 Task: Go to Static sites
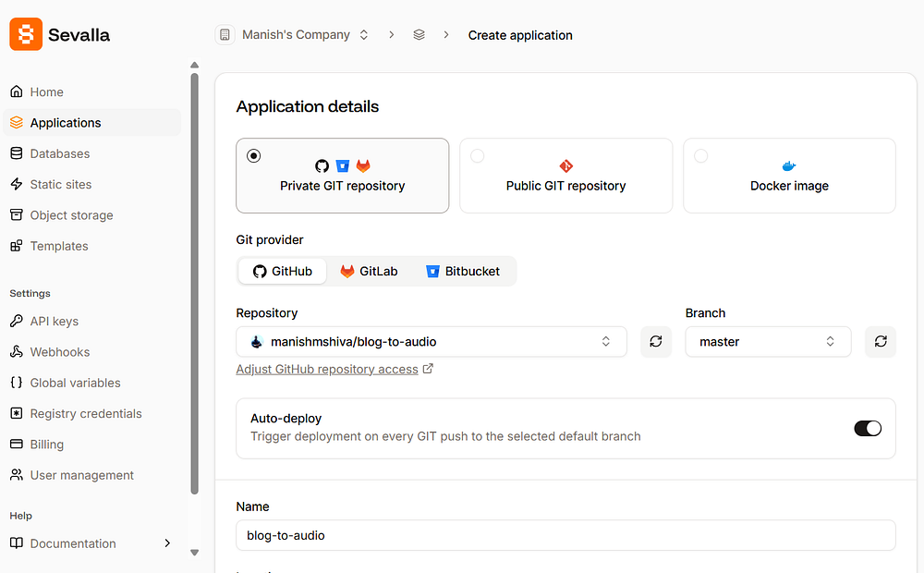[61, 184]
